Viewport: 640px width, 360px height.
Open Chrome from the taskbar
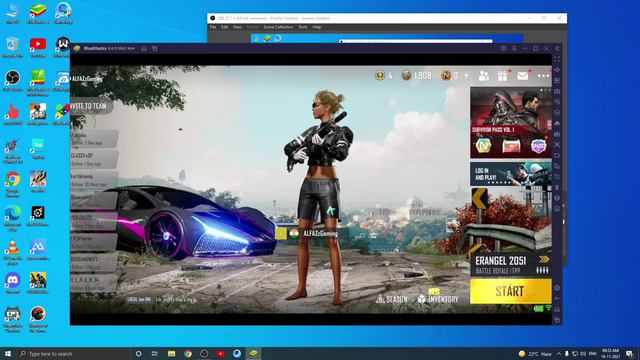pos(188,353)
